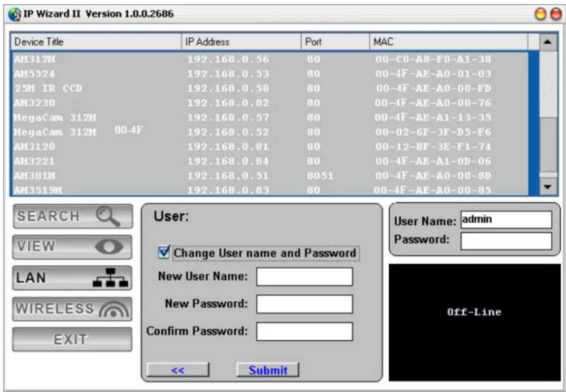Click the IP Wizard II globe icon
566x392 pixels.
pos(14,14)
